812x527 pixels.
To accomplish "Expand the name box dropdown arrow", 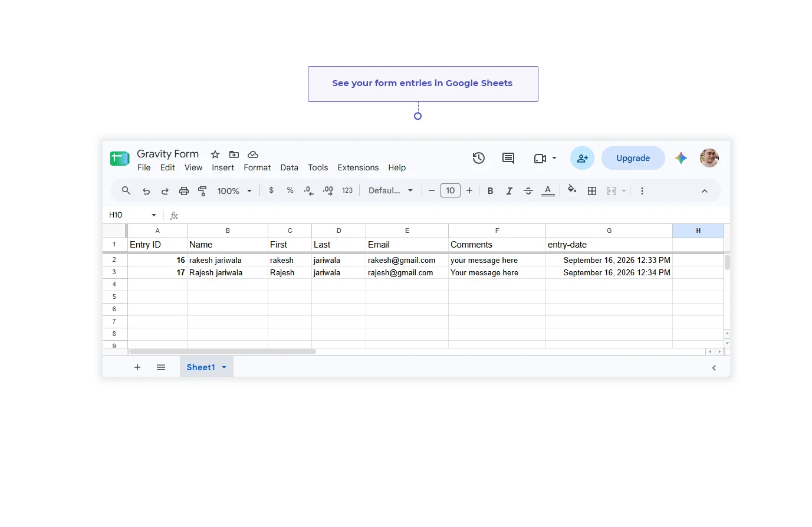I will pyautogui.click(x=154, y=215).
